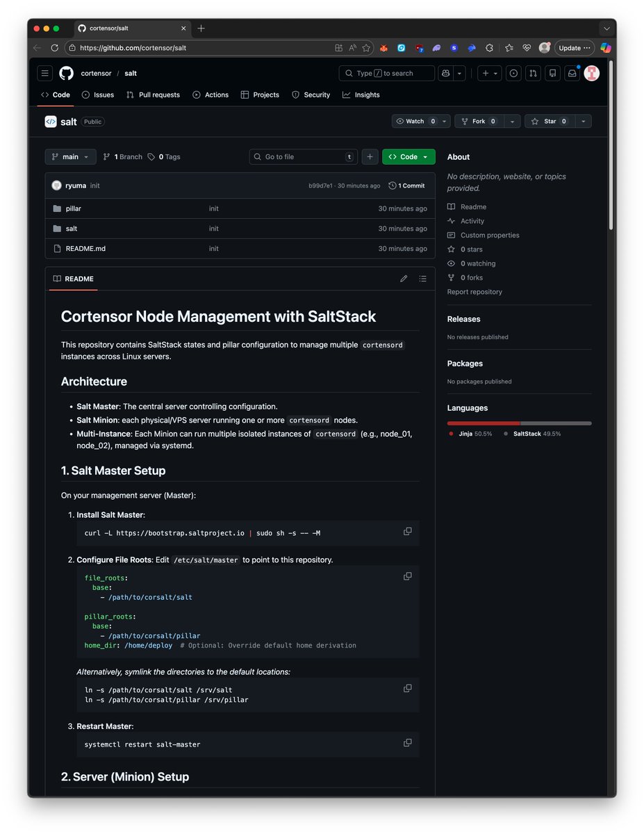Open the Actions tab
Image resolution: width=644 pixels, height=834 pixels.
210,95
